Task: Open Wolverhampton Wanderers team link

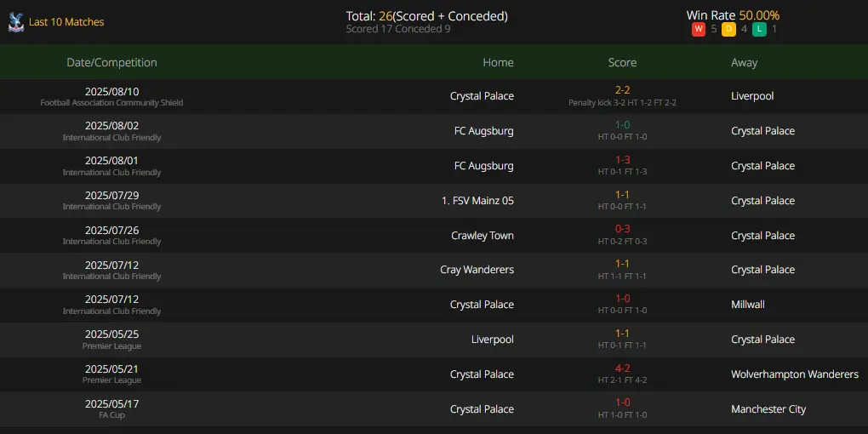Action: pyautogui.click(x=795, y=374)
